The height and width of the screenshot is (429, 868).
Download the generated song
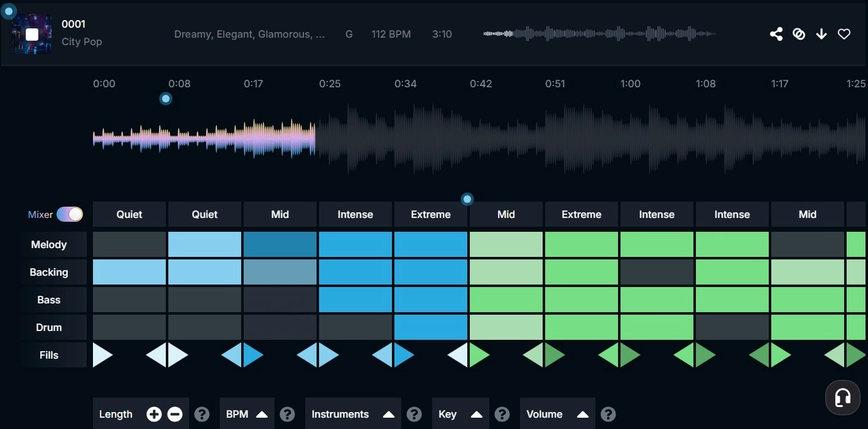pos(822,34)
